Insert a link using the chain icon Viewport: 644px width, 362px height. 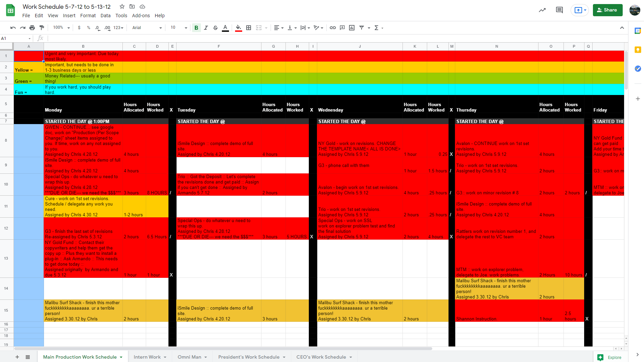333,28
